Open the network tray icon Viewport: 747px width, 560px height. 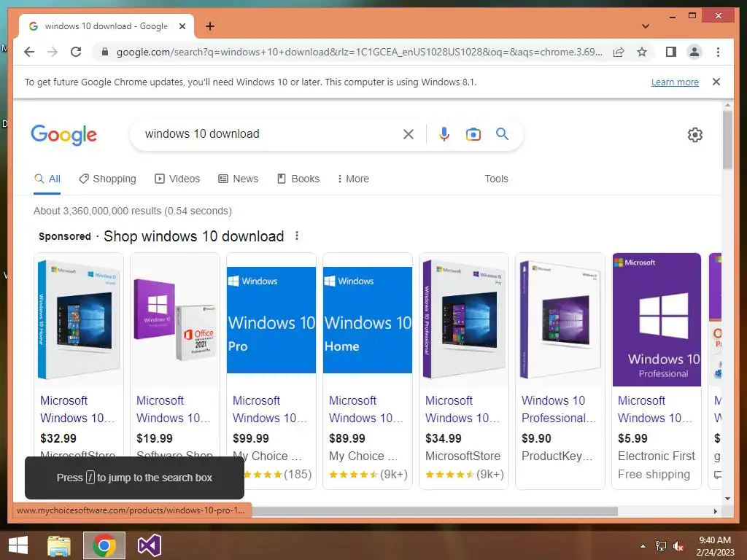point(661,546)
